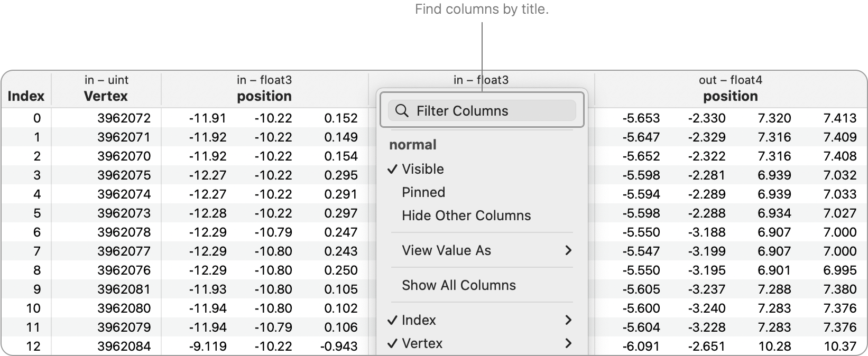Select the row with Vertex 3962072
This screenshot has height=356, width=868.
(124, 118)
